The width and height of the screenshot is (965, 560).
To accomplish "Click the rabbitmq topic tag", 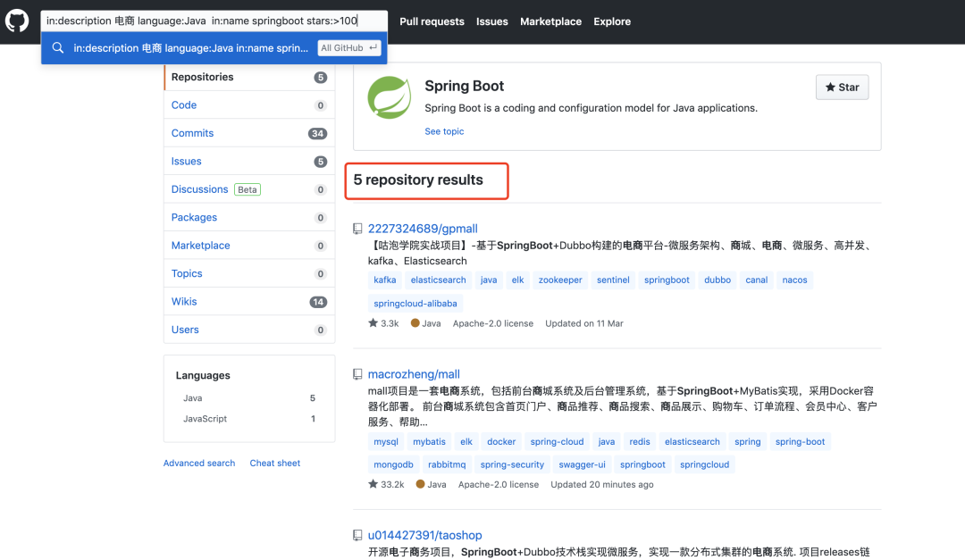I will coord(447,464).
